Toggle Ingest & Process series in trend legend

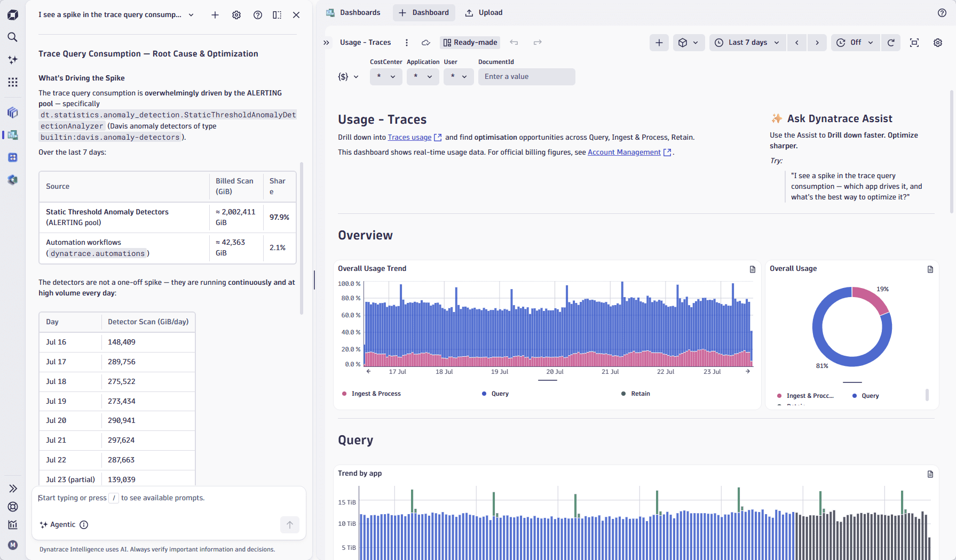click(372, 394)
